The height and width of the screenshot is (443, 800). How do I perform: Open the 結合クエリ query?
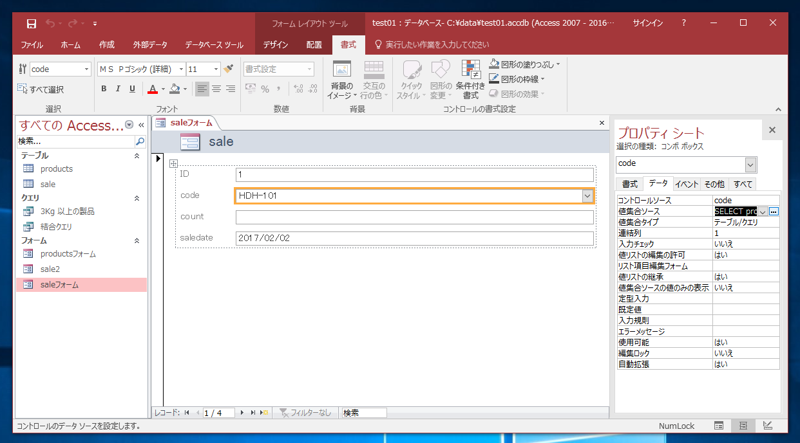(x=56, y=227)
